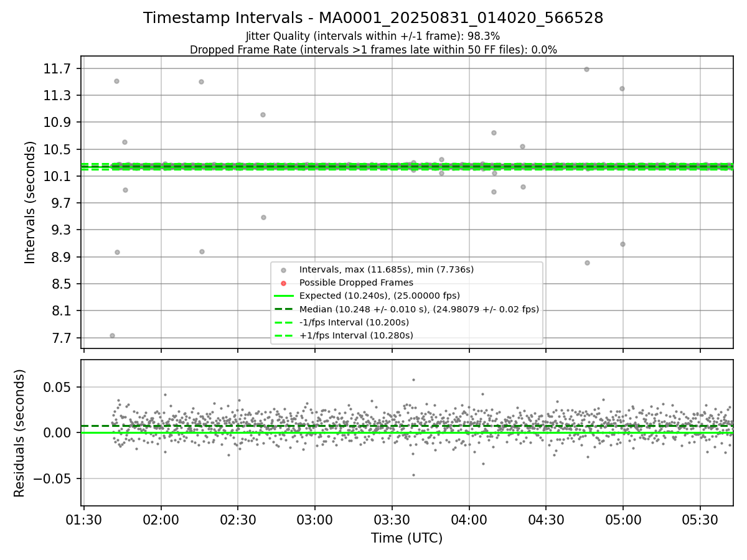Click legend entry 'Expected (10.240s), (25.00000 fps)'

coord(379,296)
